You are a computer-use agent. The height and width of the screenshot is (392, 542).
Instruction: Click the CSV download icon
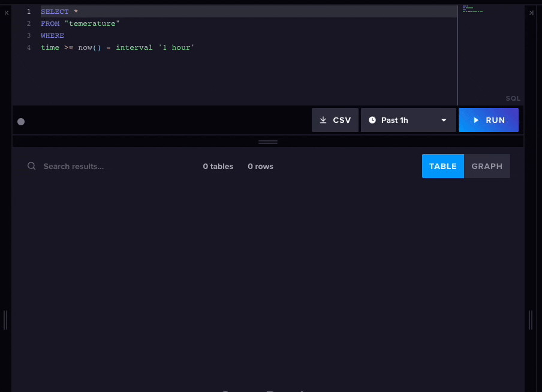(324, 119)
